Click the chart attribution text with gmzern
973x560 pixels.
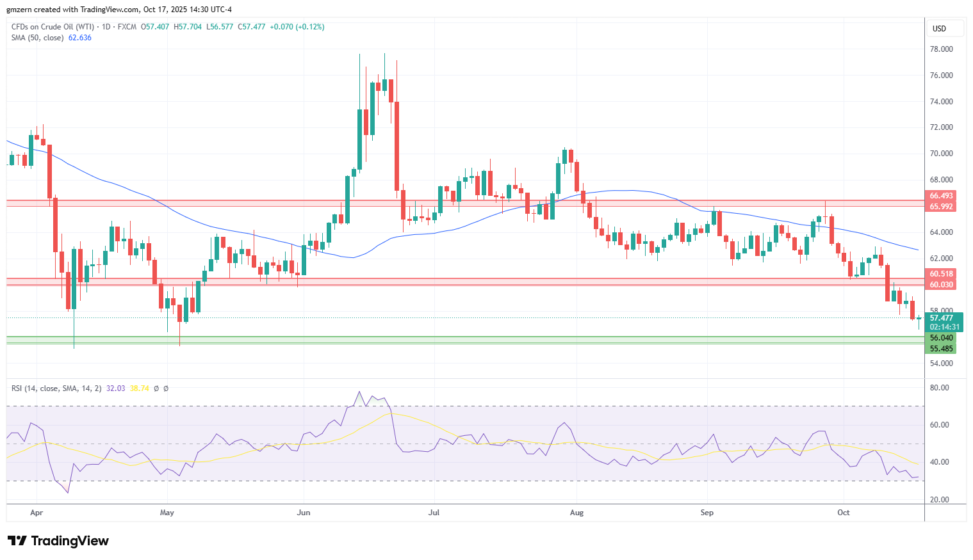coord(119,10)
